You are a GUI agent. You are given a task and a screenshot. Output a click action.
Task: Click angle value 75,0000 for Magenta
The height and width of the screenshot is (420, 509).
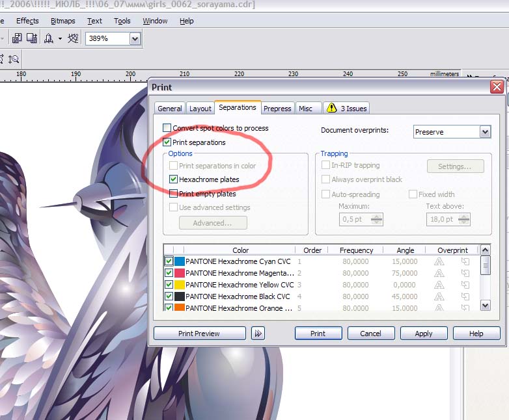[404, 273]
